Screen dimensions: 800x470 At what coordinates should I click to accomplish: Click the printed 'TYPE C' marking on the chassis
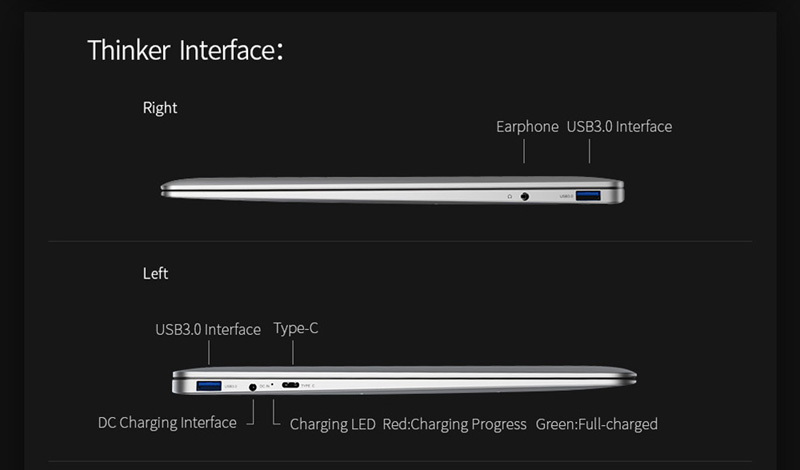[x=307, y=386]
